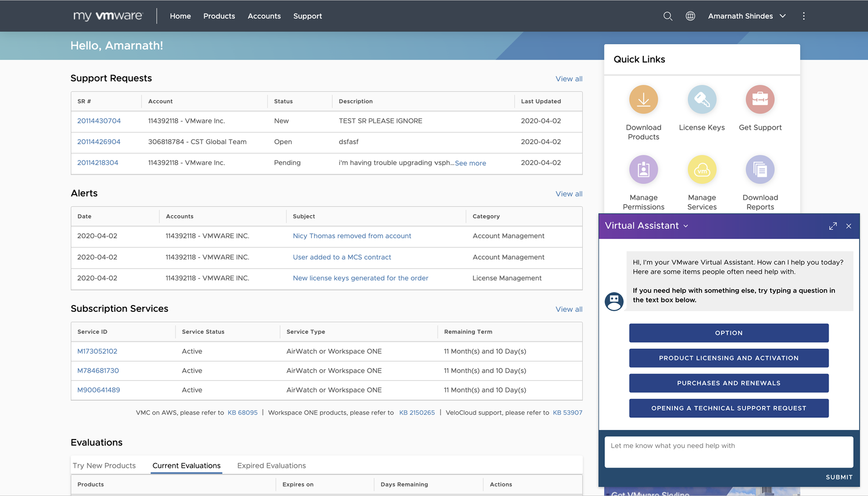Open the Support menu
The image size is (868, 496).
[x=307, y=16]
